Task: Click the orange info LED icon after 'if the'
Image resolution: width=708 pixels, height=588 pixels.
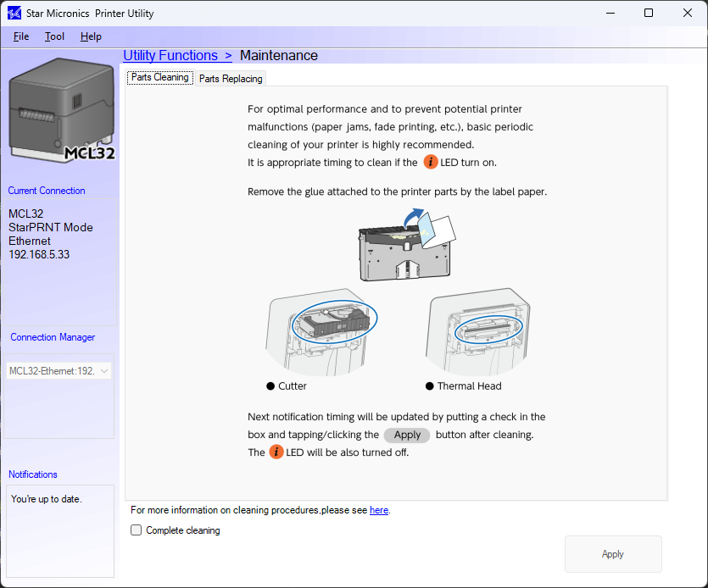Action: [x=430, y=162]
